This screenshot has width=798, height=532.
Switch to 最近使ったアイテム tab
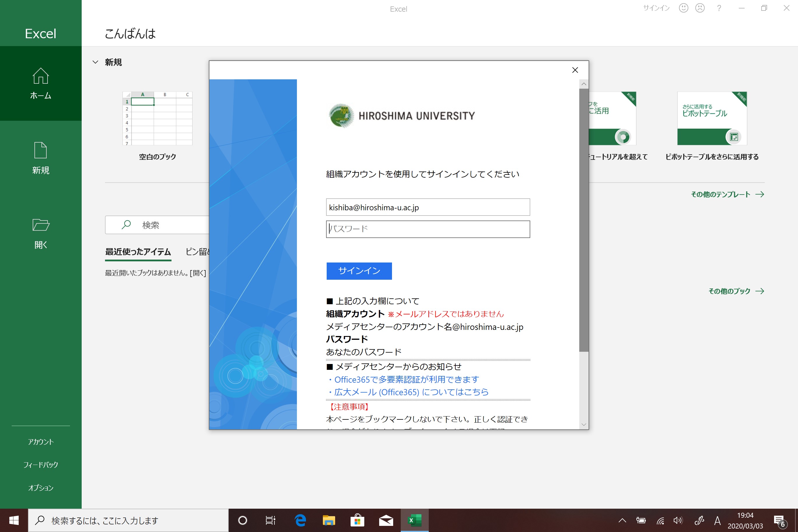pos(138,252)
